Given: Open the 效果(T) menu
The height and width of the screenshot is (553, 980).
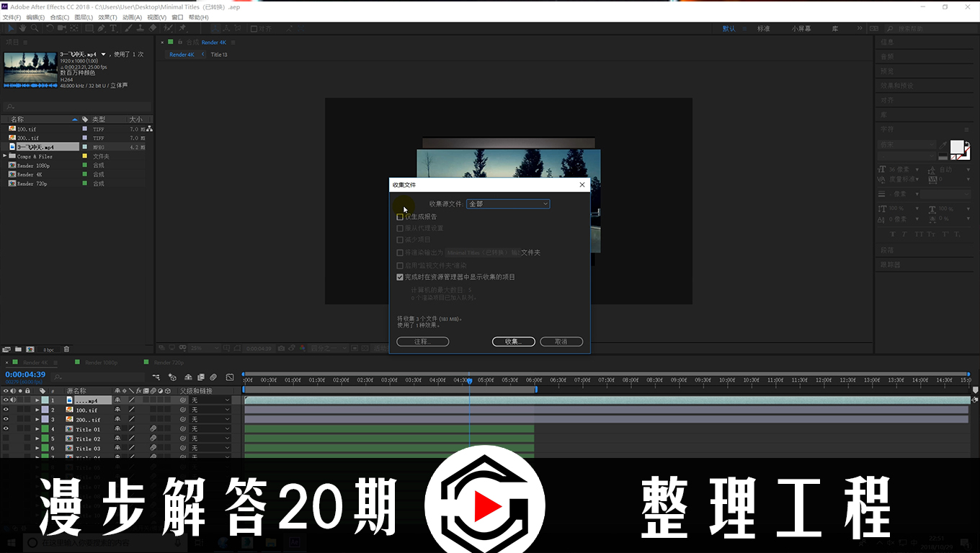Looking at the screenshot, I should 107,17.
